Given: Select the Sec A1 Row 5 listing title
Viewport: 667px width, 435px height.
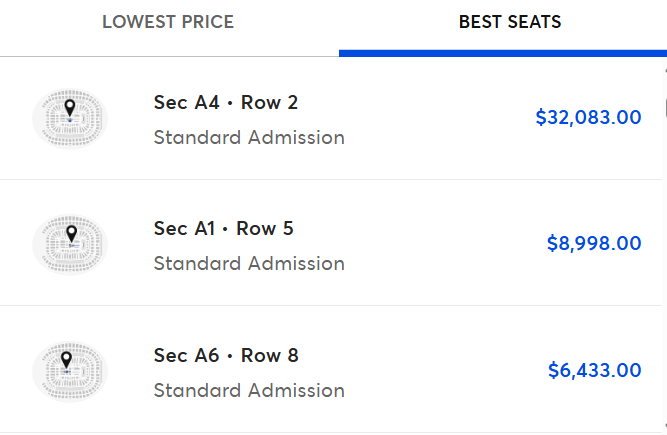Looking at the screenshot, I should tap(223, 229).
